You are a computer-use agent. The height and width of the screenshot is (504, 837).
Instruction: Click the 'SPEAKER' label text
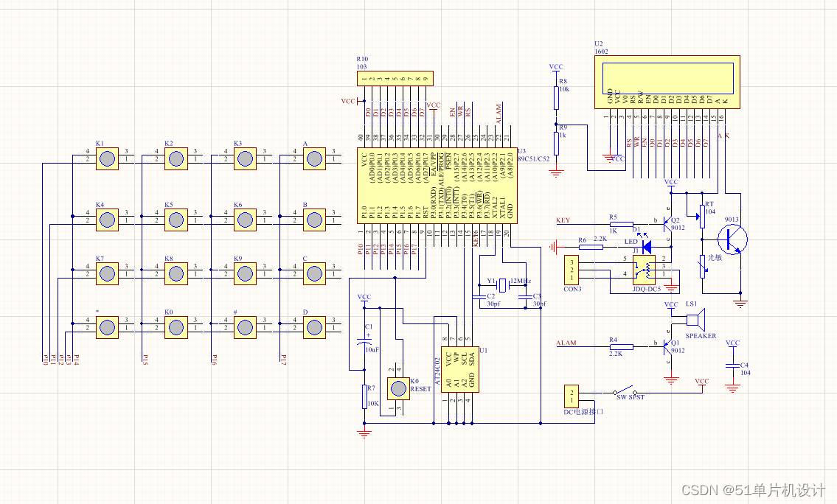(701, 336)
